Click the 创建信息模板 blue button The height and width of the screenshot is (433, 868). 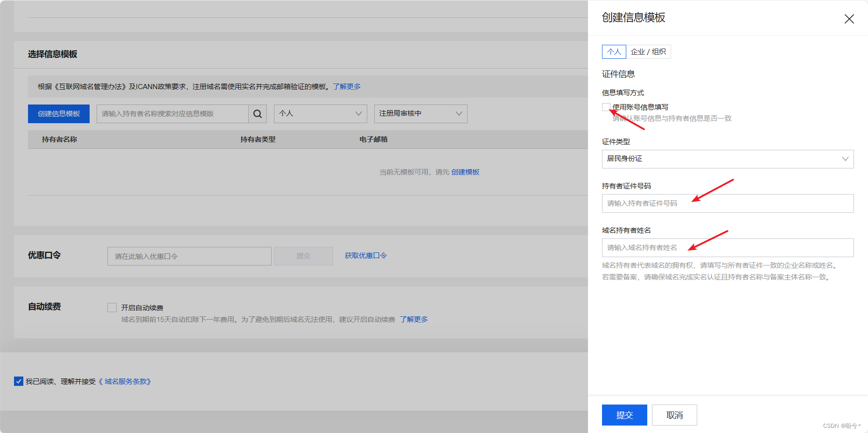(x=59, y=114)
